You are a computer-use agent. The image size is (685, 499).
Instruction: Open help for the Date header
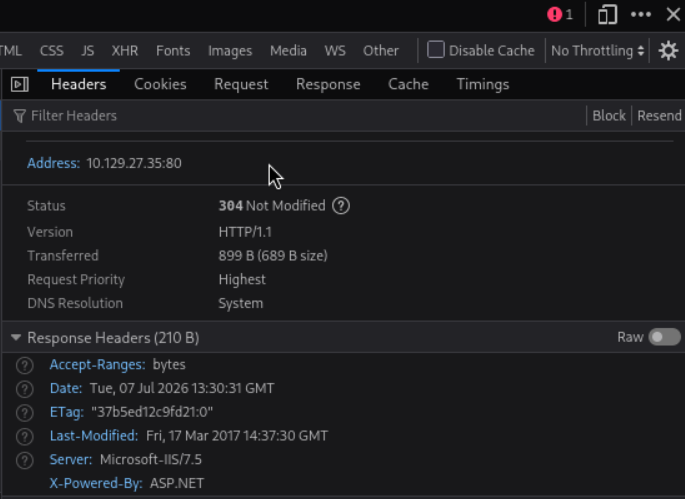[x=24, y=389]
